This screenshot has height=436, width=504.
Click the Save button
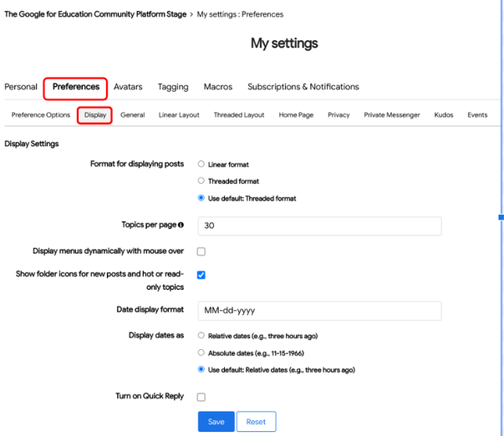click(x=216, y=422)
